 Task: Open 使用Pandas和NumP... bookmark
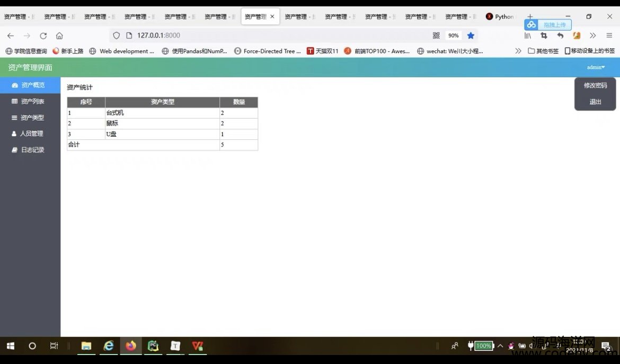pos(194,51)
